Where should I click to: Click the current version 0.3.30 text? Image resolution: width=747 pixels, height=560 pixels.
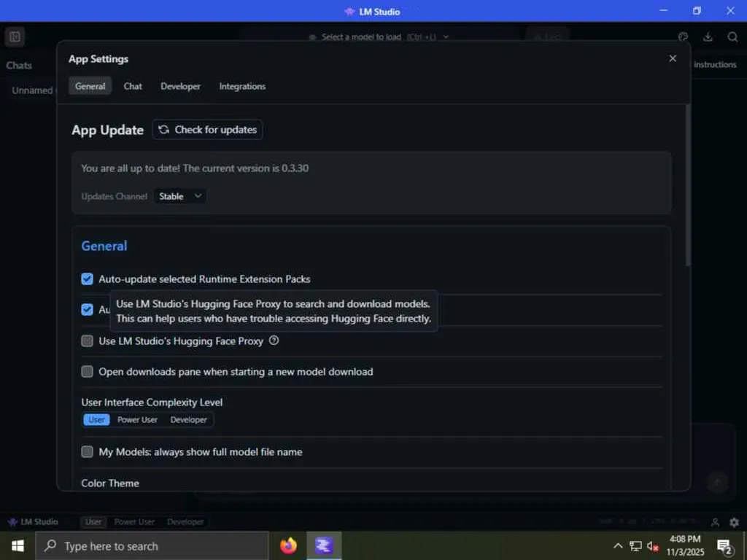pos(194,168)
